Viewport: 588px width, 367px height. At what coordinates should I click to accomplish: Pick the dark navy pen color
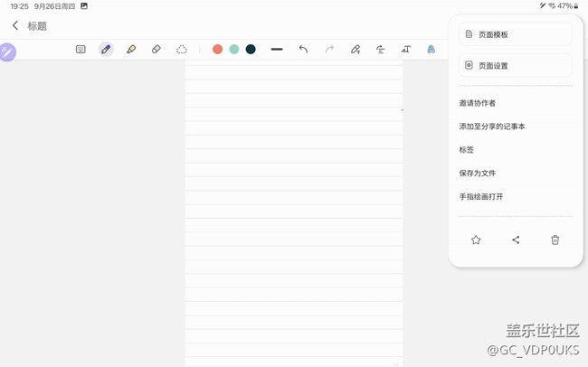point(251,50)
